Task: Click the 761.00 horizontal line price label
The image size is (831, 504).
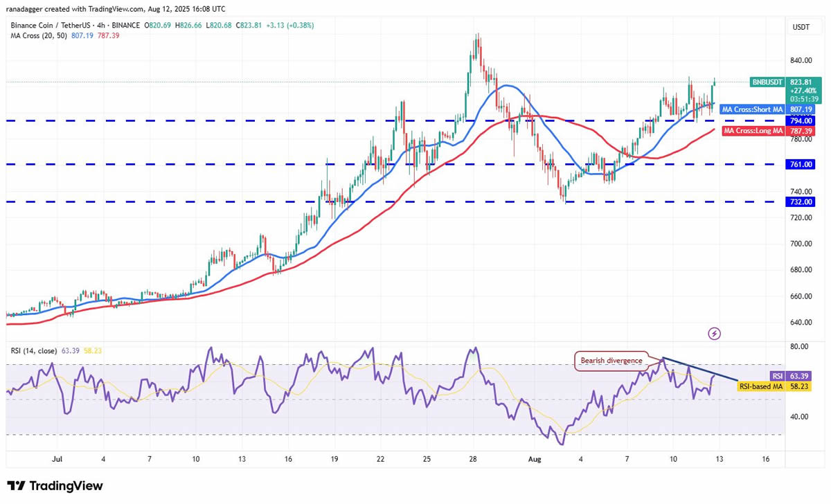Action: pyautogui.click(x=802, y=164)
